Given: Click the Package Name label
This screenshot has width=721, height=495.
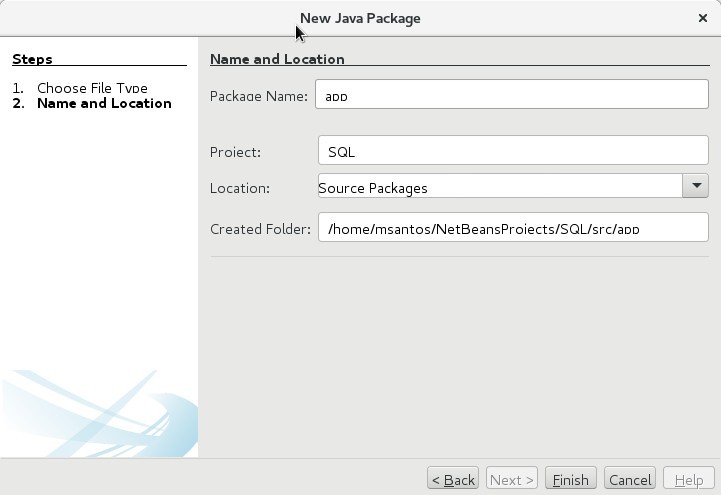Looking at the screenshot, I should pyautogui.click(x=259, y=96).
